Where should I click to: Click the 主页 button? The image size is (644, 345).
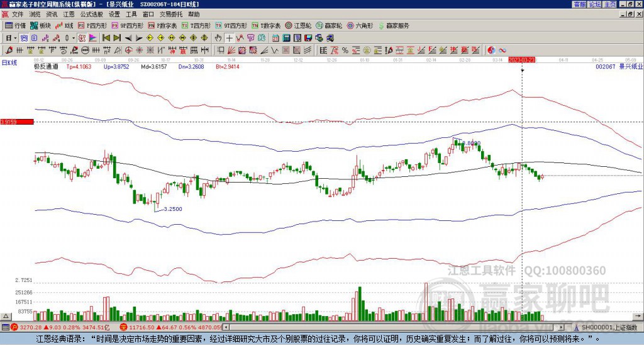pyautogui.click(x=610, y=4)
